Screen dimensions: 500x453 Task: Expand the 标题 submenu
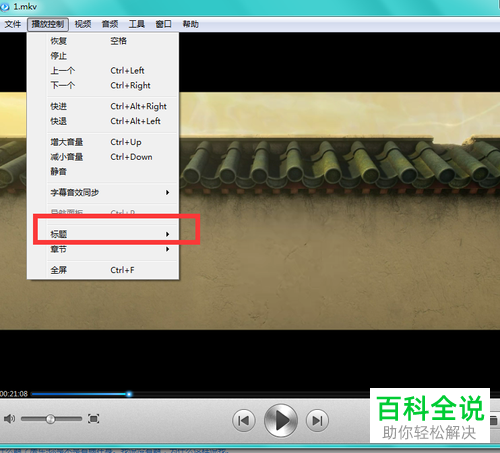[x=103, y=234]
